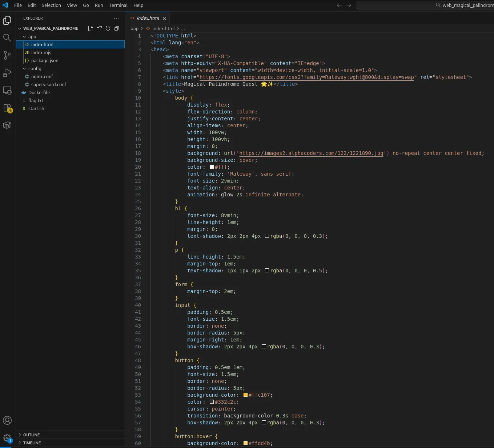The width and height of the screenshot is (494, 448).
Task: Collapse the app folder
Action: pyautogui.click(x=32, y=37)
